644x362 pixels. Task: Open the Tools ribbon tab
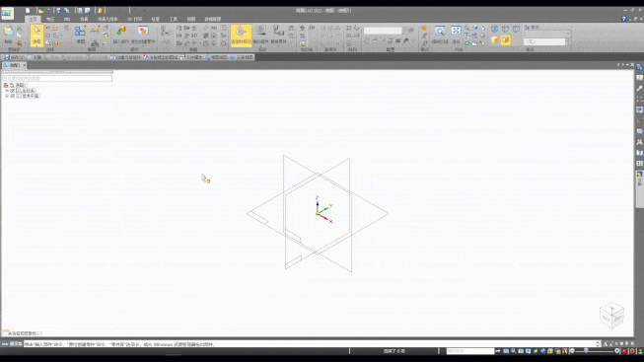[173, 19]
